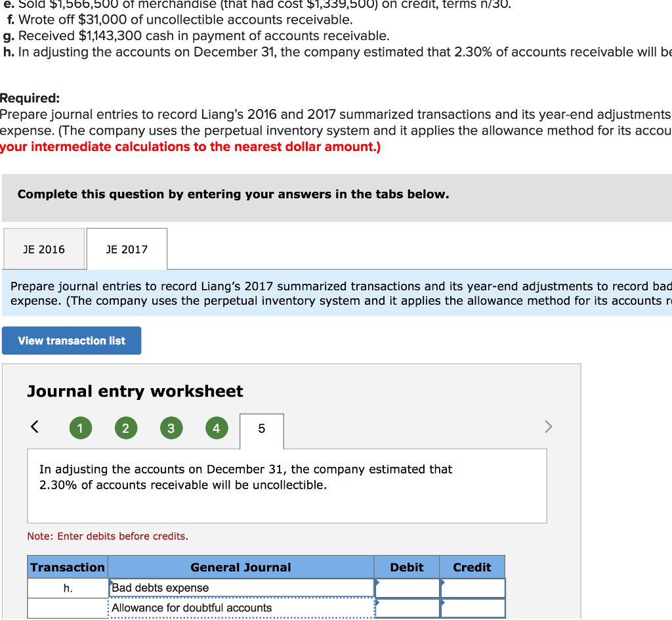Click the Journal entry worksheet heading

(135, 391)
